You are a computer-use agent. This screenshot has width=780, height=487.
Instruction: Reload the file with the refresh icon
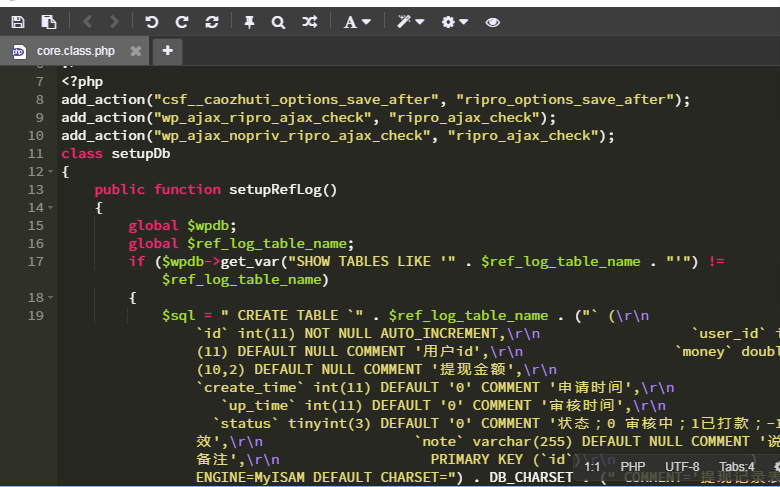pyautogui.click(x=212, y=22)
